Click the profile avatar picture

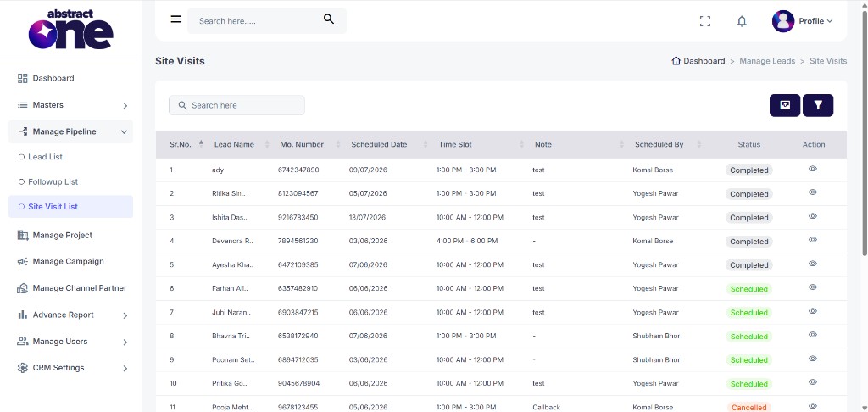click(782, 21)
